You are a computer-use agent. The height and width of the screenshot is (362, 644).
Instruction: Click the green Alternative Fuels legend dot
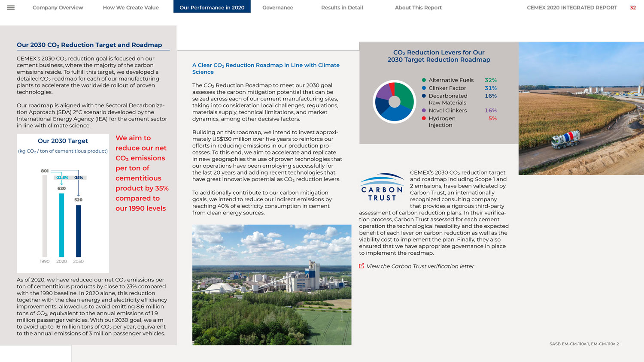(x=424, y=80)
